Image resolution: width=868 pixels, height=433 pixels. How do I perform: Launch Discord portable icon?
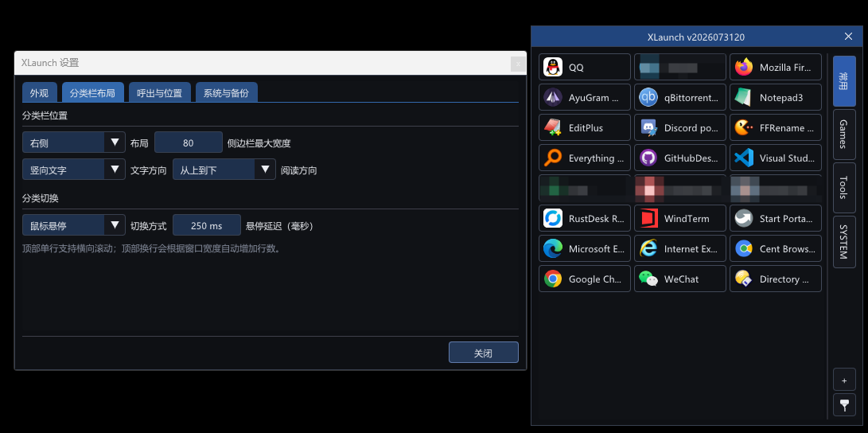tap(648, 128)
